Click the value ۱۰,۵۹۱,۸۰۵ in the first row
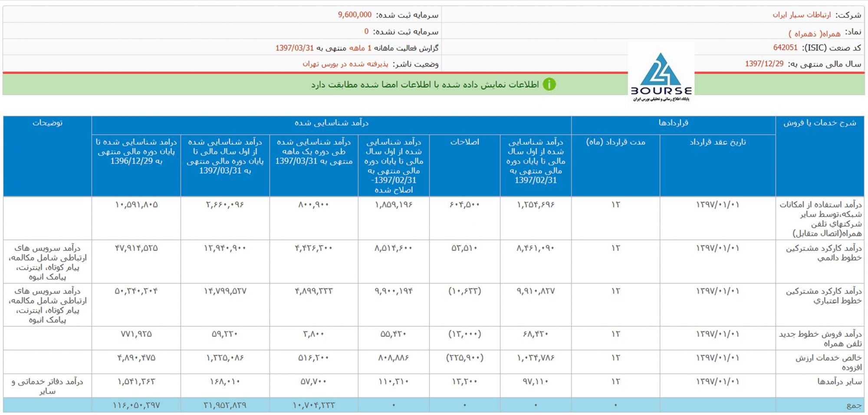Viewport: 868px width, 415px height. tap(136, 204)
